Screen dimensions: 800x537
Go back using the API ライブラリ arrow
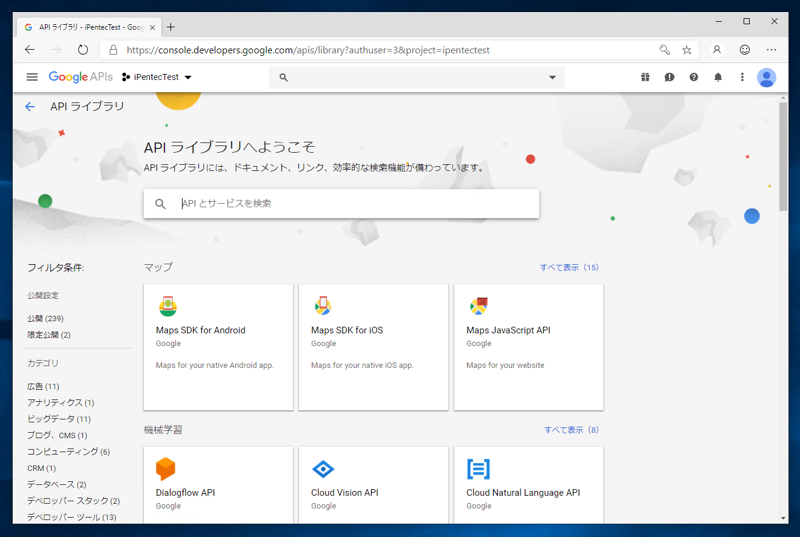pos(30,107)
